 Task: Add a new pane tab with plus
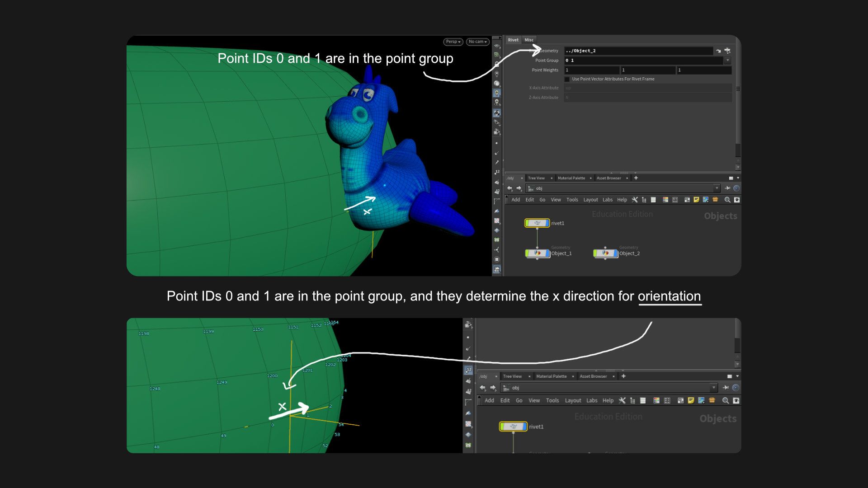pos(636,178)
